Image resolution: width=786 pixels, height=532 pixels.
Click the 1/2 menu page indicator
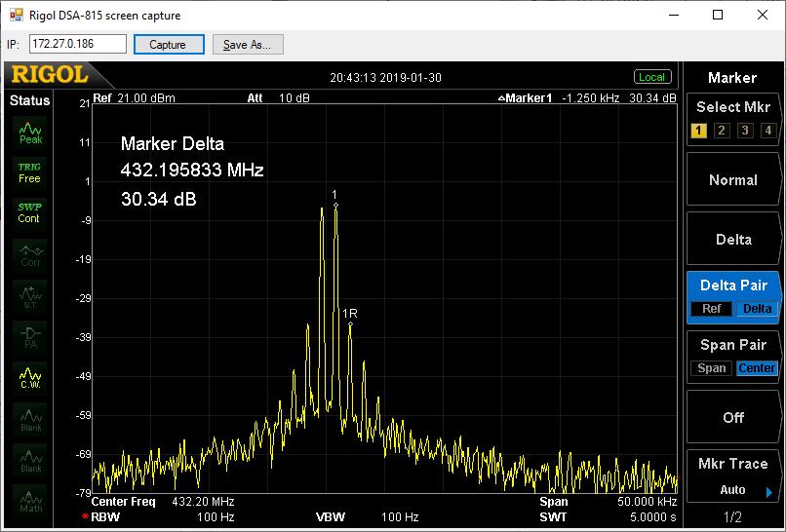[x=732, y=517]
